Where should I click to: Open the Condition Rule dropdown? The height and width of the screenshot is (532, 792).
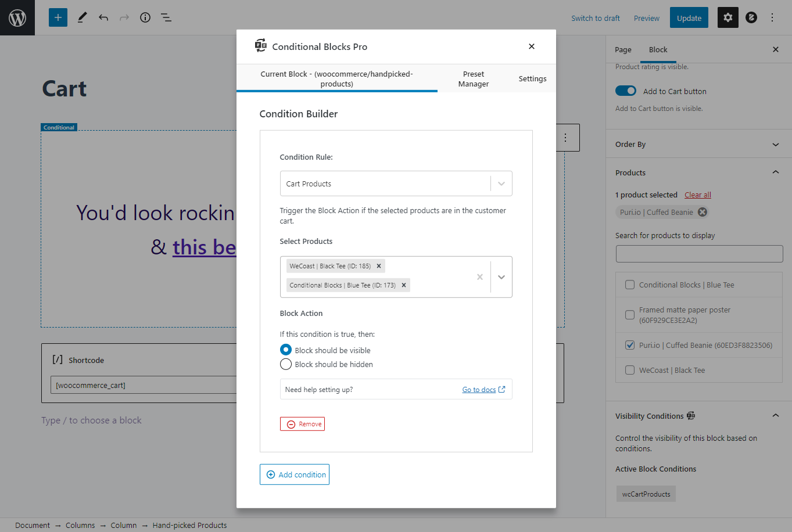click(x=396, y=183)
